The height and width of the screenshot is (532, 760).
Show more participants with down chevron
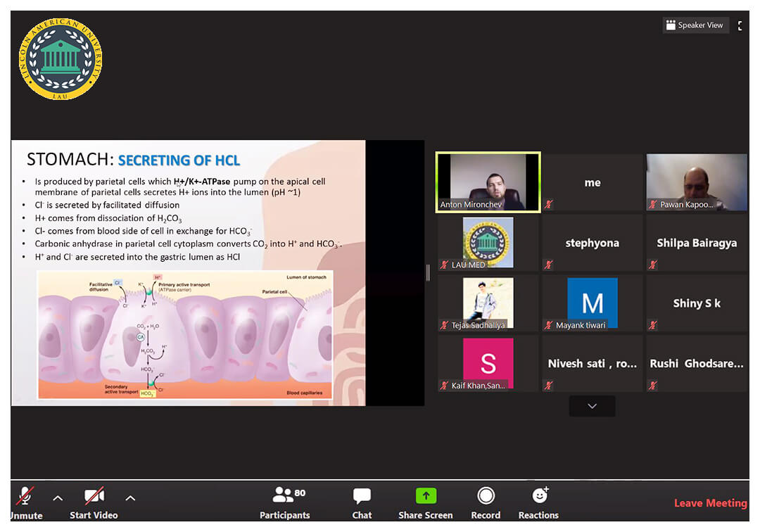[x=592, y=406]
